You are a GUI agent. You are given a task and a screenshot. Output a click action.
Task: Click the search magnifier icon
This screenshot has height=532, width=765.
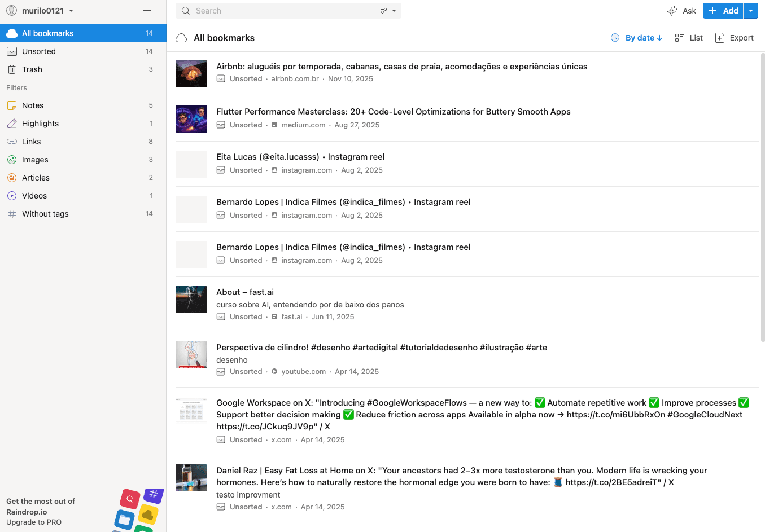coord(186,11)
